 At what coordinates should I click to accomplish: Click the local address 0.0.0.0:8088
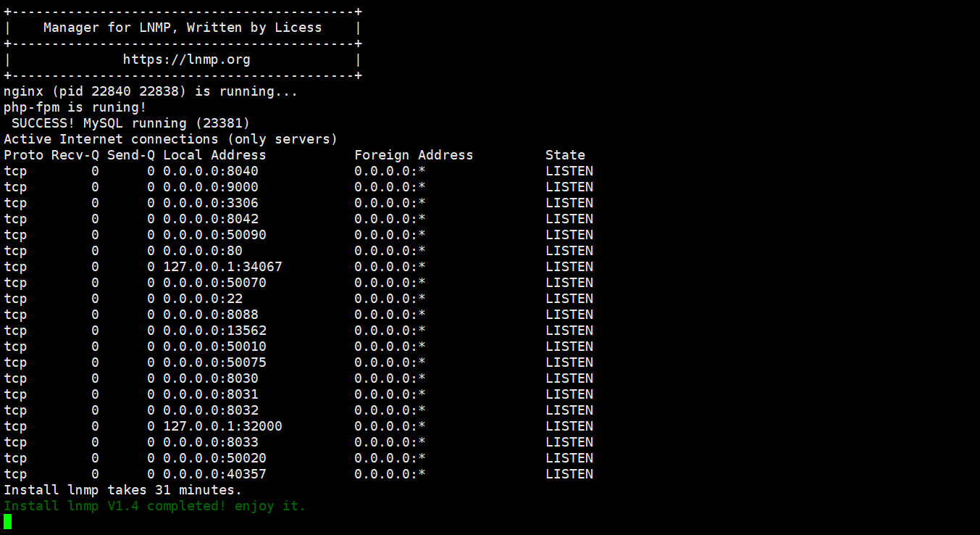[x=210, y=315]
